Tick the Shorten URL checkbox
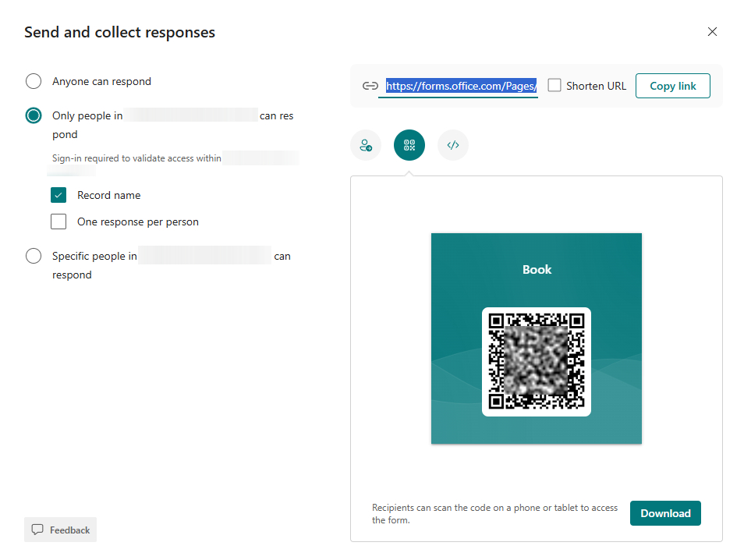 [554, 86]
